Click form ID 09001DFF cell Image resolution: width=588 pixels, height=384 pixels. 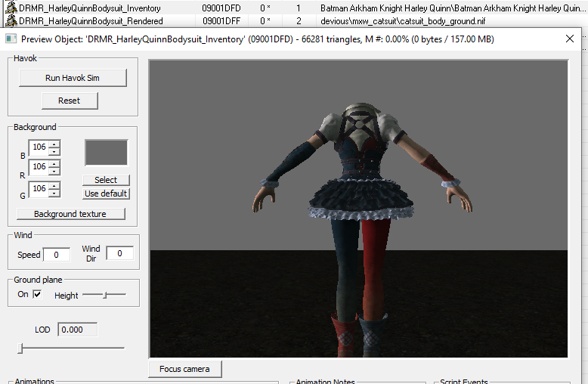tap(221, 21)
